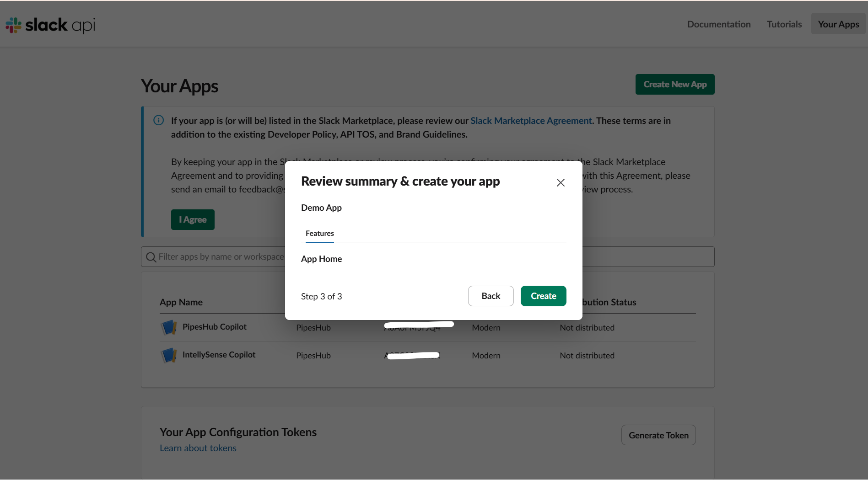Open the Slack Marketplace Agreement link
The width and height of the screenshot is (868, 480).
pyautogui.click(x=531, y=120)
